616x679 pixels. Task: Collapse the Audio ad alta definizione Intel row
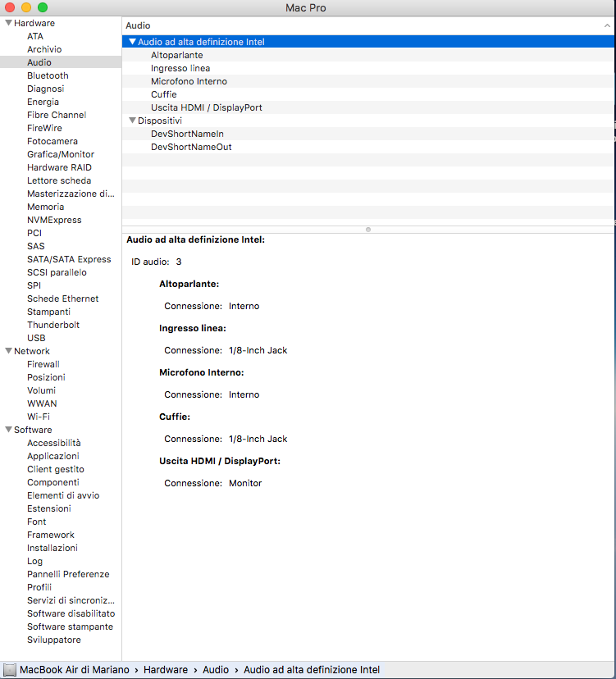pos(132,42)
